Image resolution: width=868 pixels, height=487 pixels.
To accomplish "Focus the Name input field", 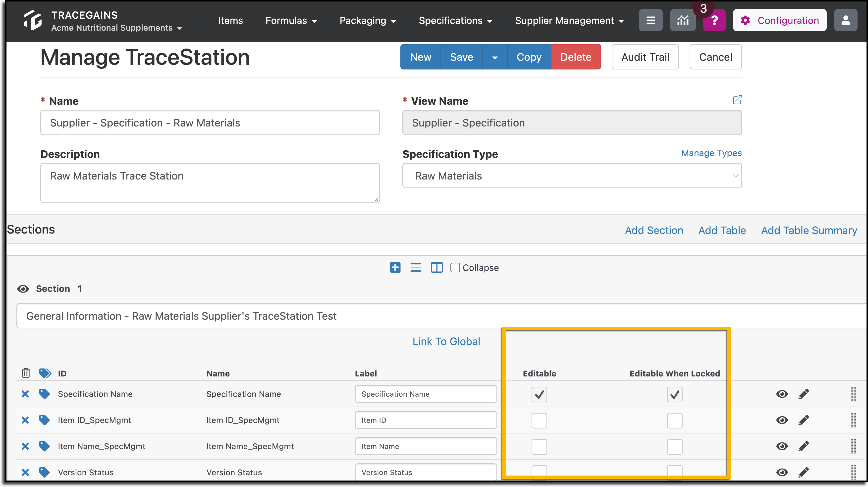I will pos(210,122).
